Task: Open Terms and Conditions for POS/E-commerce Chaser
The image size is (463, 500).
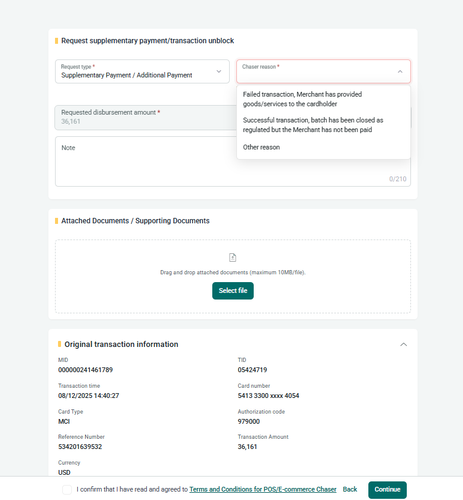Action: click(x=263, y=489)
